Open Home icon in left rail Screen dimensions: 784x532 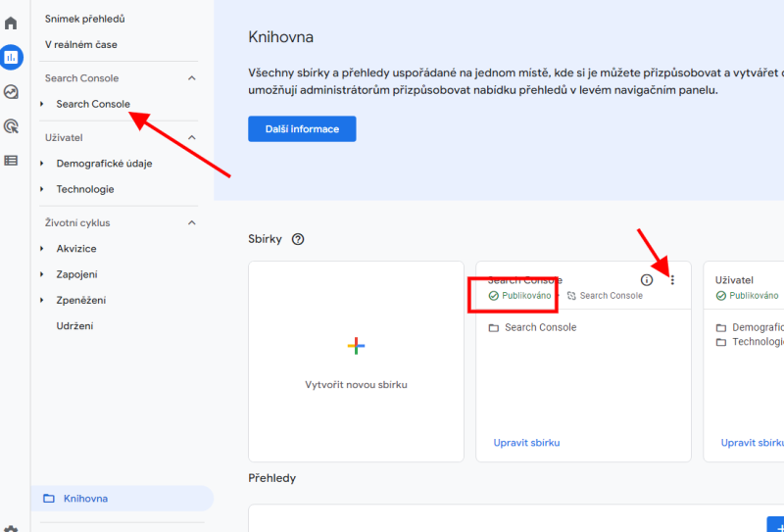click(x=12, y=23)
